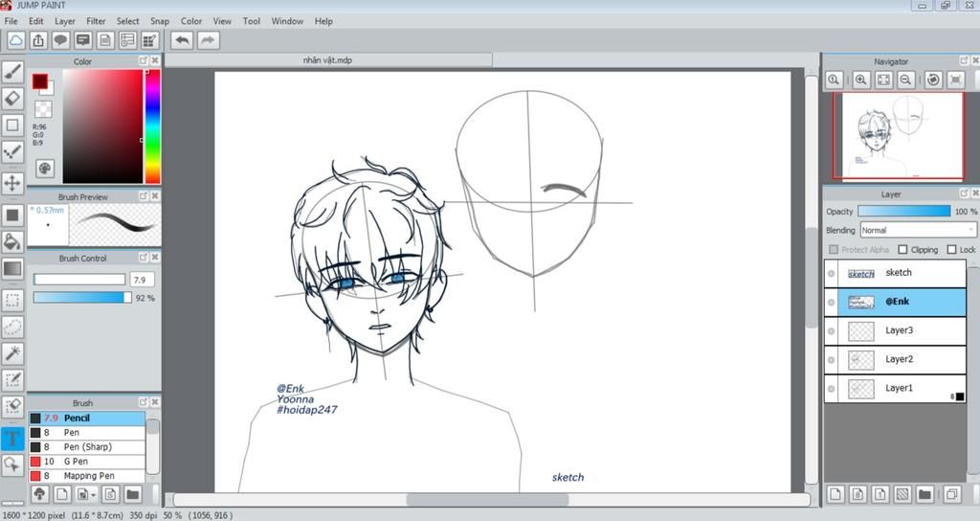Open the Window menu

click(x=287, y=21)
